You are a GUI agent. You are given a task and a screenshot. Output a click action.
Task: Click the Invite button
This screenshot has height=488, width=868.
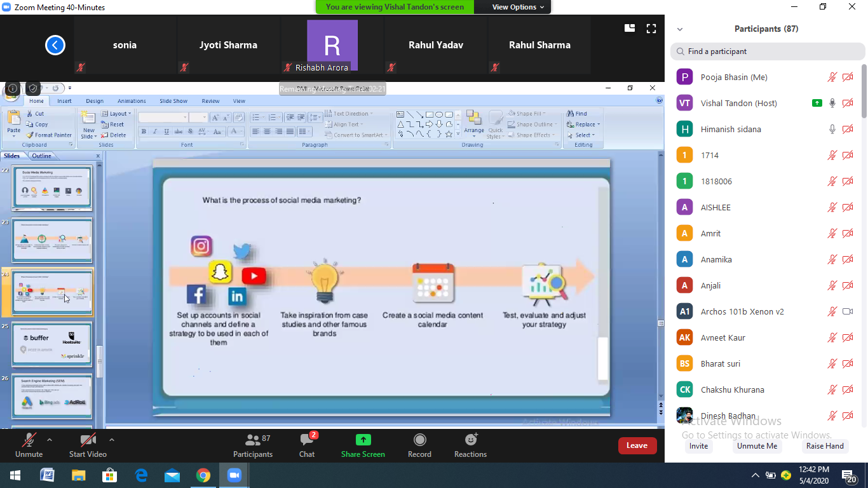(698, 446)
